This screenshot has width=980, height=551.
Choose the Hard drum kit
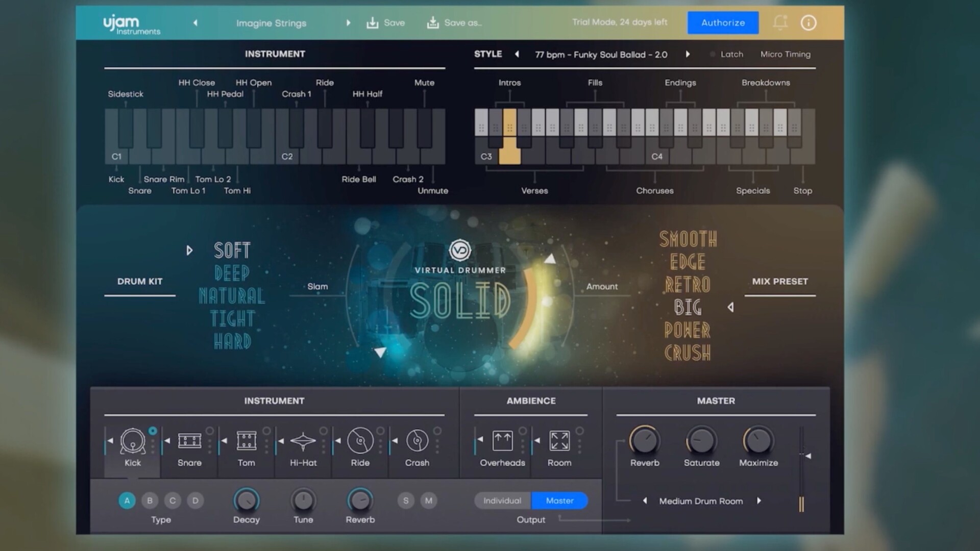(232, 341)
